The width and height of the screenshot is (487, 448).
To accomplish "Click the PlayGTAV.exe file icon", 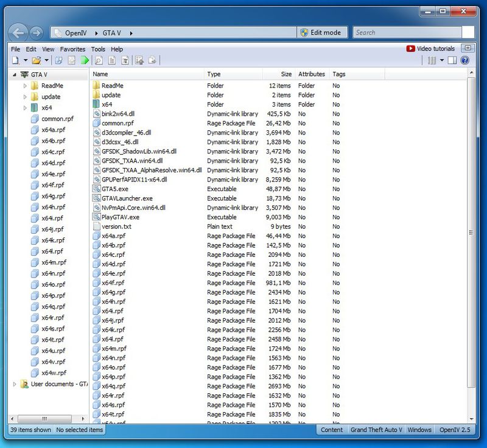I will click(x=96, y=217).
